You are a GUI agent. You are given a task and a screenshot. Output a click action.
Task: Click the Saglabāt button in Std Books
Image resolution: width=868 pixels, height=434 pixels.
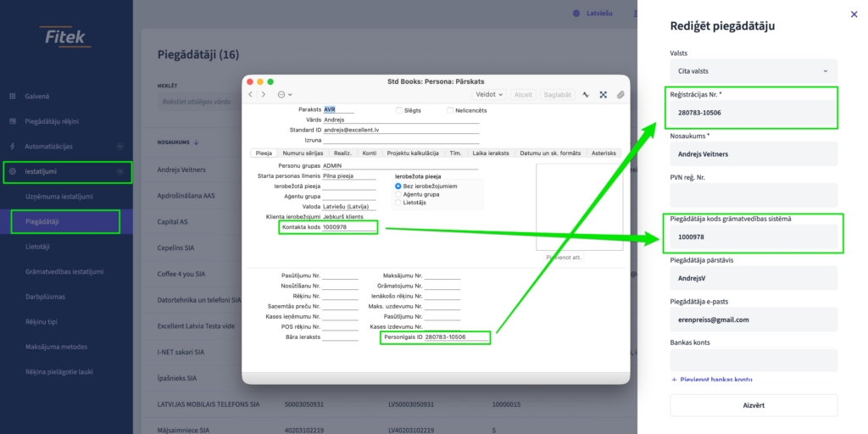click(558, 95)
